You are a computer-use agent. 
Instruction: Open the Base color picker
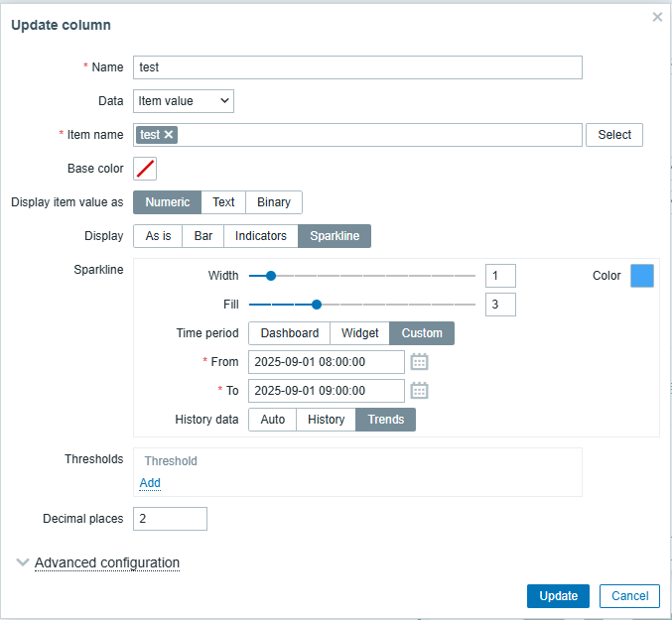(x=145, y=169)
